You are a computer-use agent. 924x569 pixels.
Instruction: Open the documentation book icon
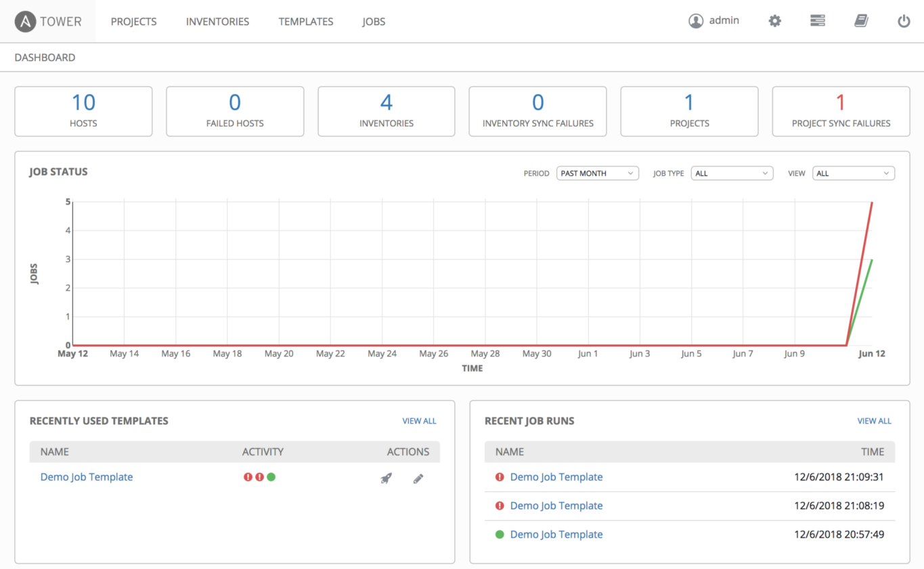pyautogui.click(x=861, y=21)
